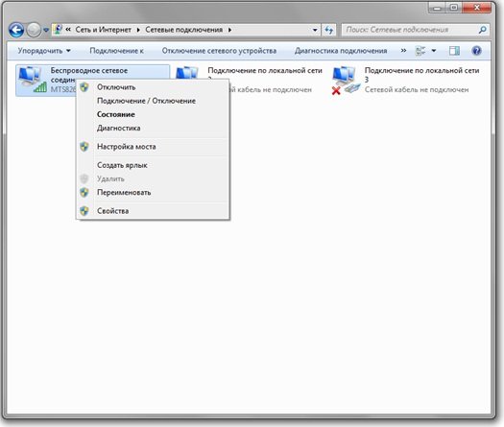Choose Состояние in the context menu

[x=116, y=114]
